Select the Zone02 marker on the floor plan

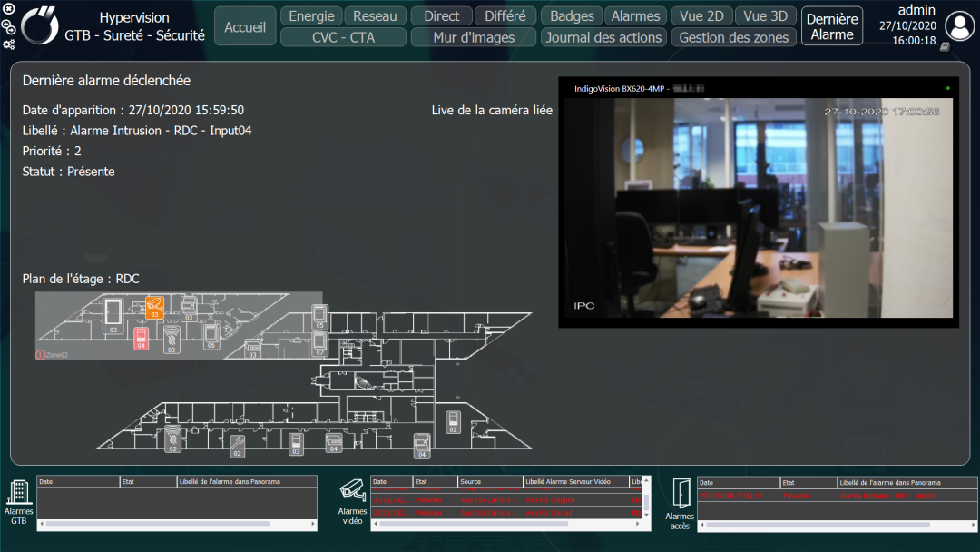(52, 354)
